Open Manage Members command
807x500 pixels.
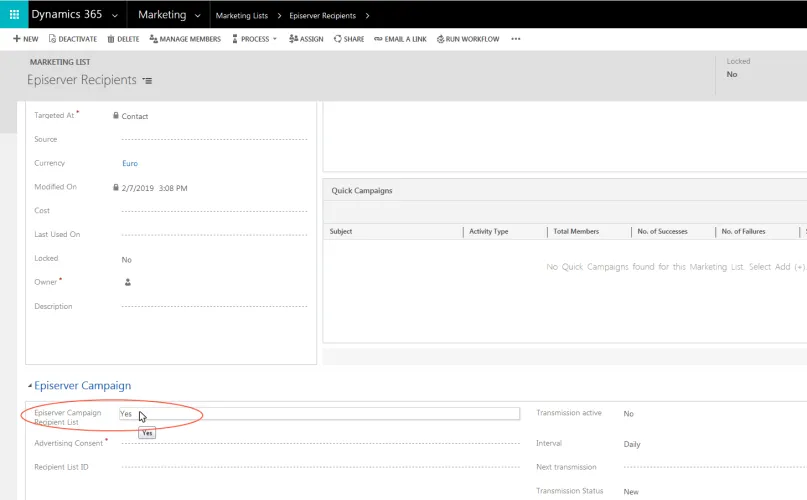click(185, 39)
